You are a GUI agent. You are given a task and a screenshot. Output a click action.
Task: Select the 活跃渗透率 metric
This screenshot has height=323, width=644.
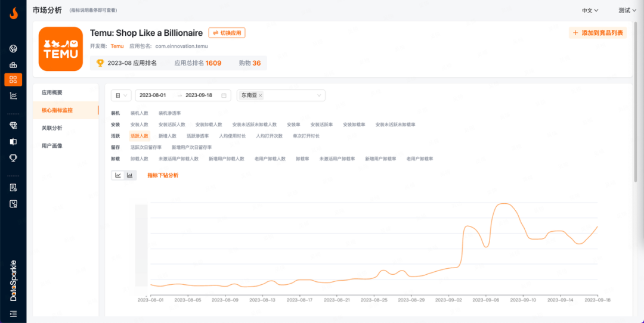197,136
